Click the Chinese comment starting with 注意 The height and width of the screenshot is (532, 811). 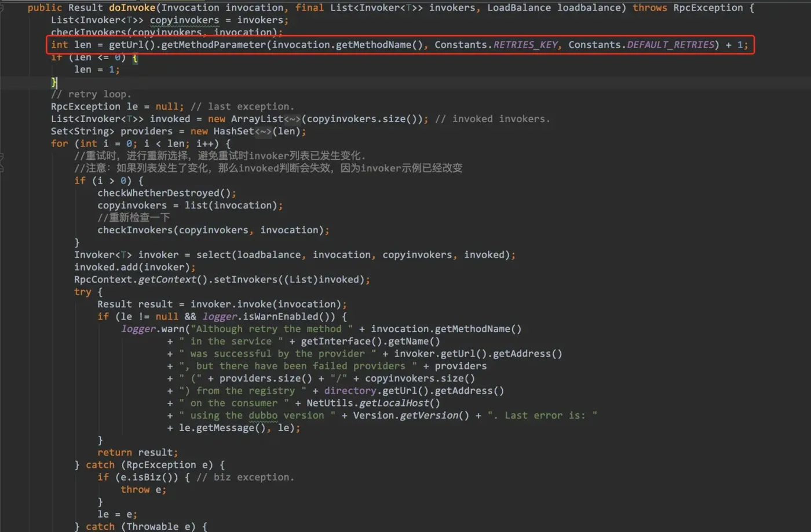click(x=268, y=168)
